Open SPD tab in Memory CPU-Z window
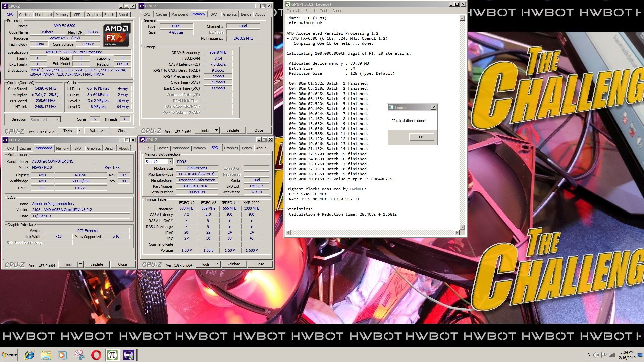The width and height of the screenshot is (644, 362). [214, 14]
